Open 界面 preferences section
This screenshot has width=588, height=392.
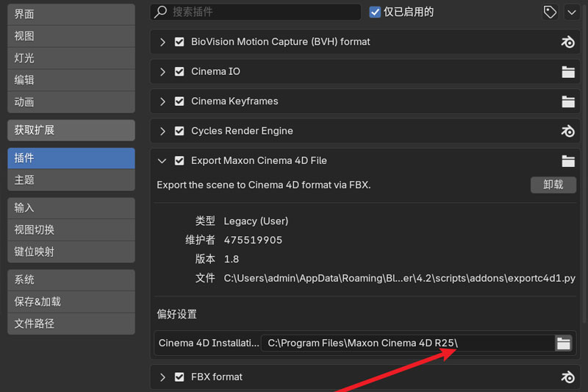pos(71,14)
